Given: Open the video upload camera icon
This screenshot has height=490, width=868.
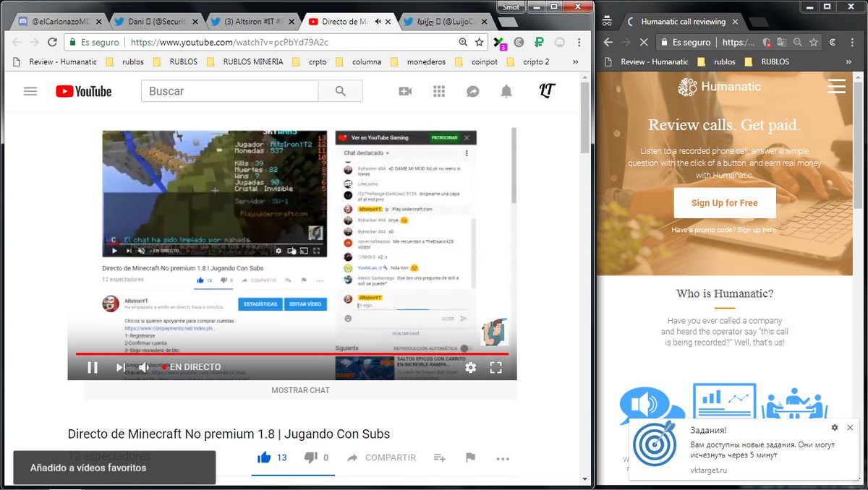Looking at the screenshot, I should tap(406, 91).
